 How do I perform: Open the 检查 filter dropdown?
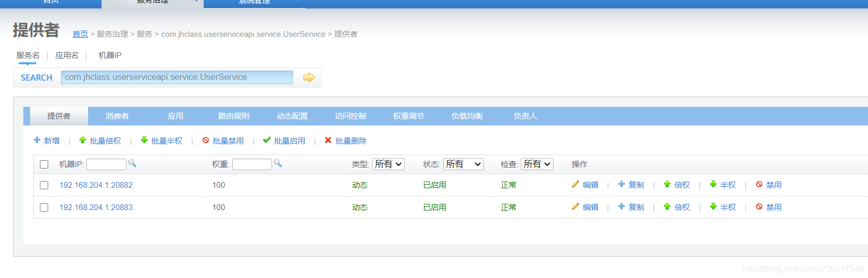pos(537,164)
